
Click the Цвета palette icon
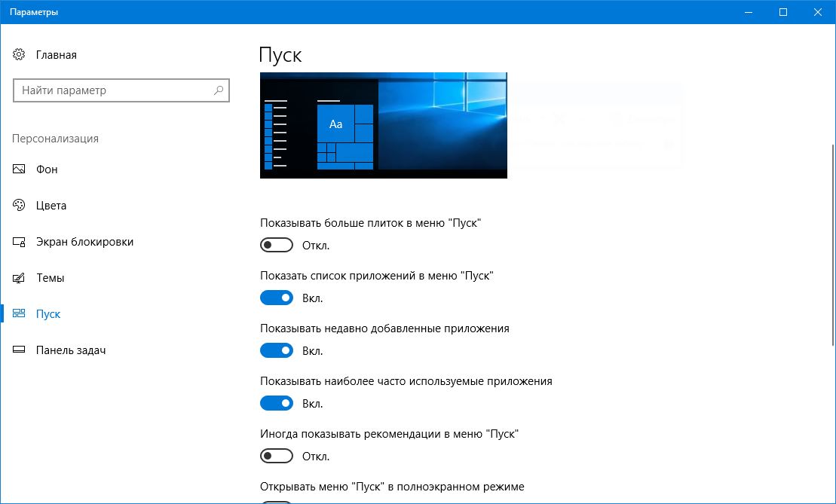pyautogui.click(x=19, y=205)
